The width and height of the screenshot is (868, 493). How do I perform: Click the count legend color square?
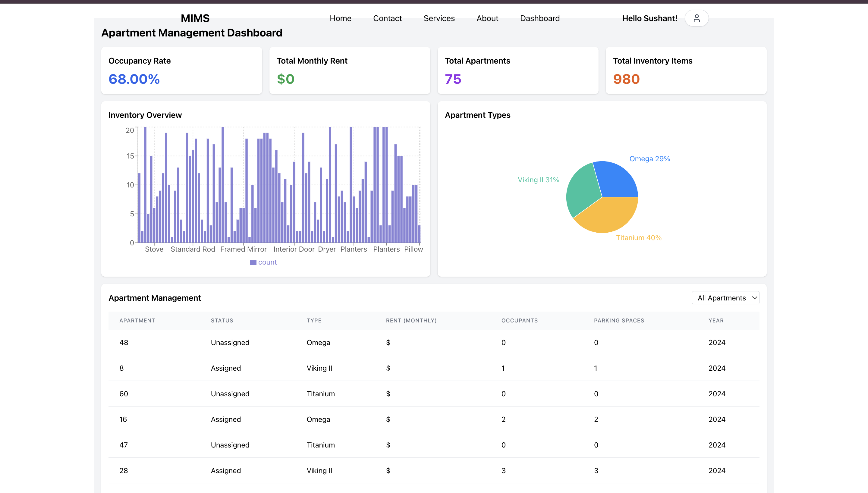pos(253,262)
